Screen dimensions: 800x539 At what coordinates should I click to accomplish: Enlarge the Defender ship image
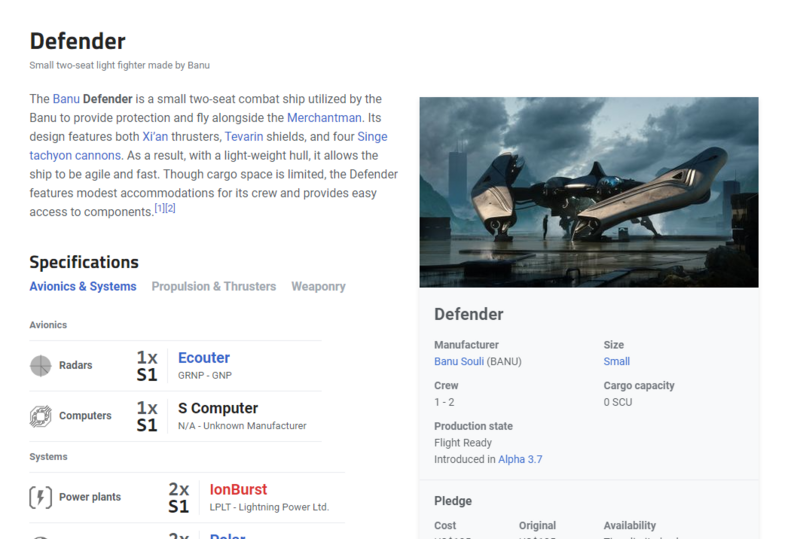tap(588, 192)
